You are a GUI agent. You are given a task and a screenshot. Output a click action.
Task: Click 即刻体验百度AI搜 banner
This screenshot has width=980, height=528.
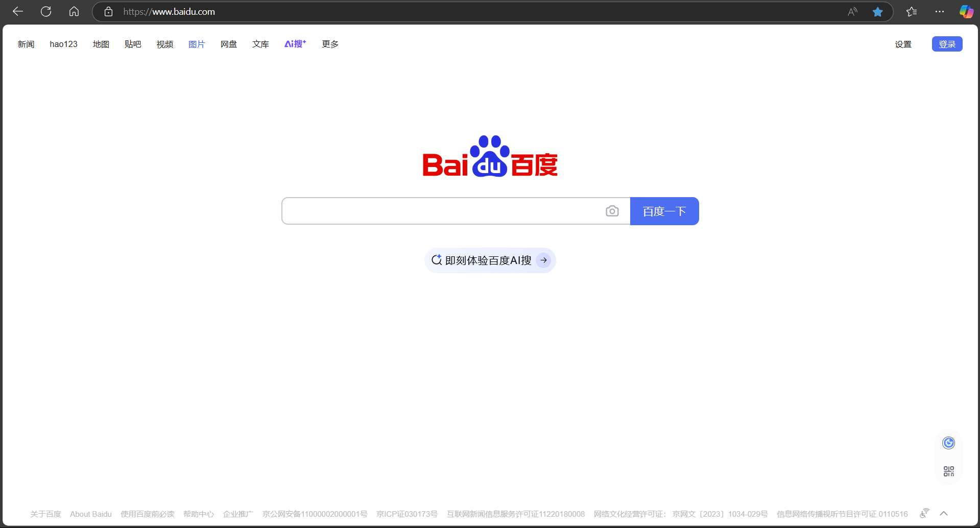coord(490,260)
